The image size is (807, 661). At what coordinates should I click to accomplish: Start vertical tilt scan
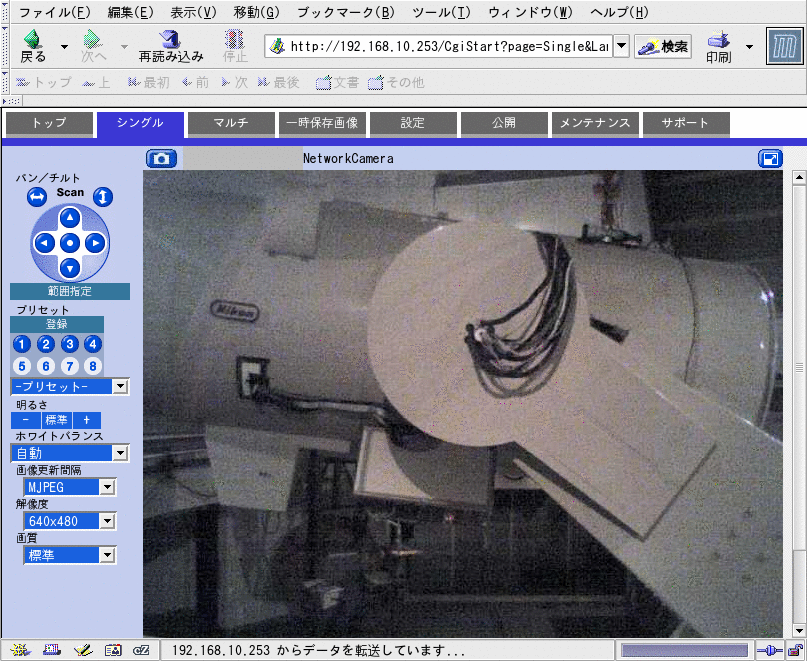pos(103,197)
